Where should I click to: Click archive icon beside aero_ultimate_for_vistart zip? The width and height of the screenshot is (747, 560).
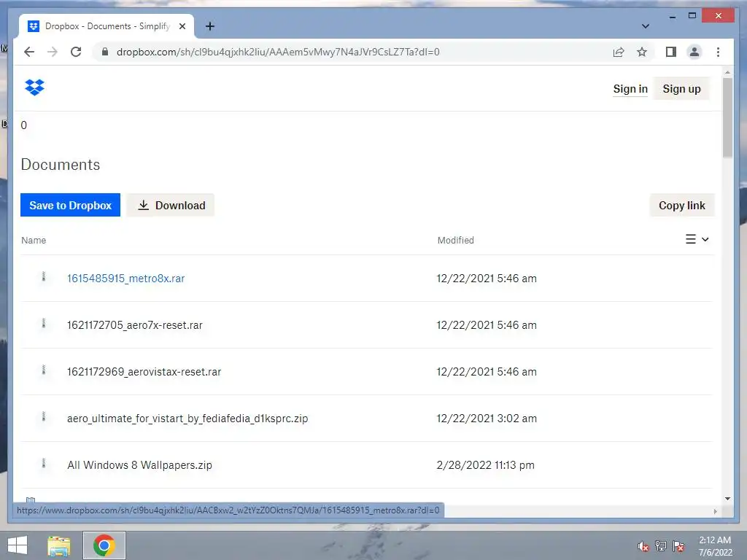(43, 416)
